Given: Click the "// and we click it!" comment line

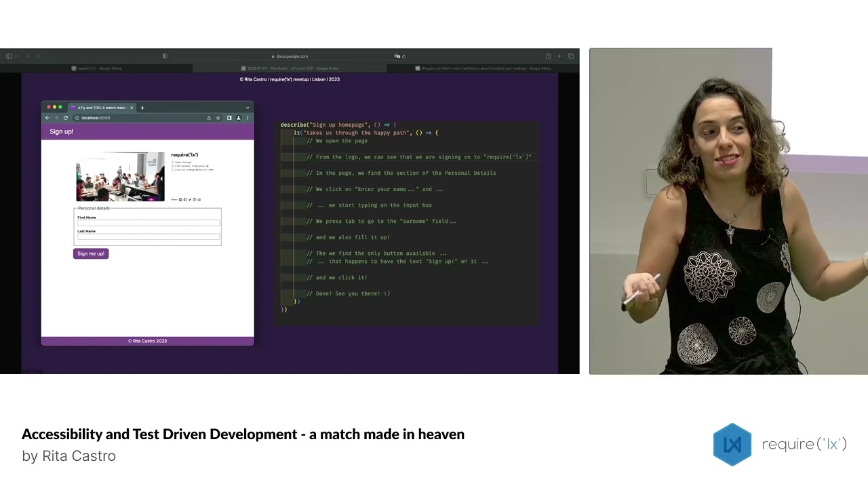Looking at the screenshot, I should (x=337, y=277).
